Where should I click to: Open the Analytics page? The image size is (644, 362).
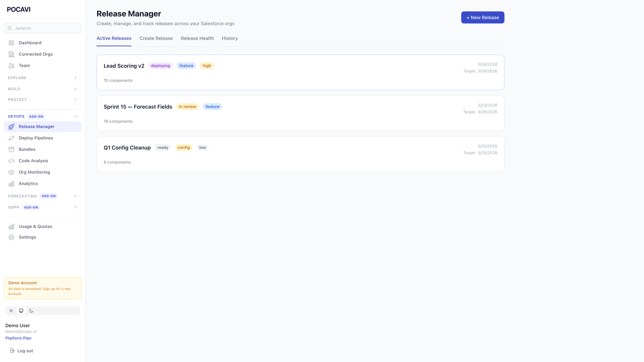43,184
